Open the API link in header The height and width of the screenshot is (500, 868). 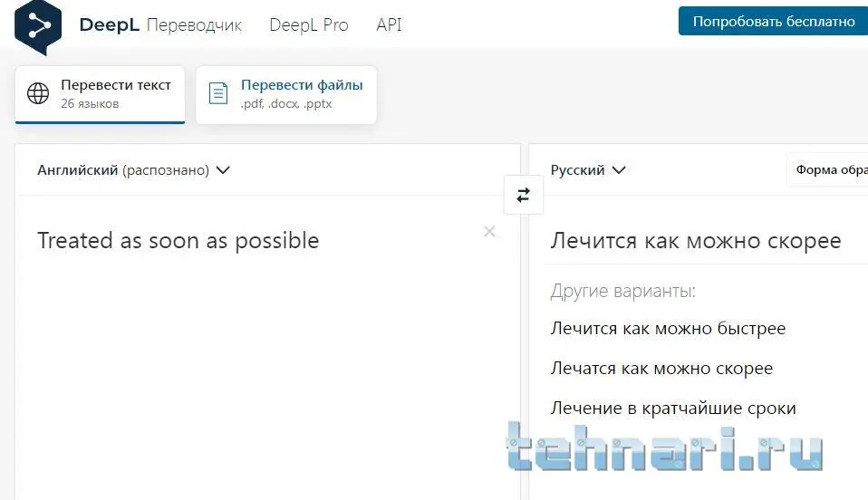pyautogui.click(x=389, y=24)
